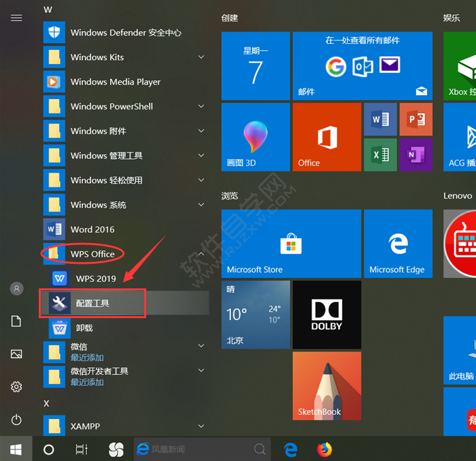Click the XAMPP folder icon

pyautogui.click(x=54, y=425)
